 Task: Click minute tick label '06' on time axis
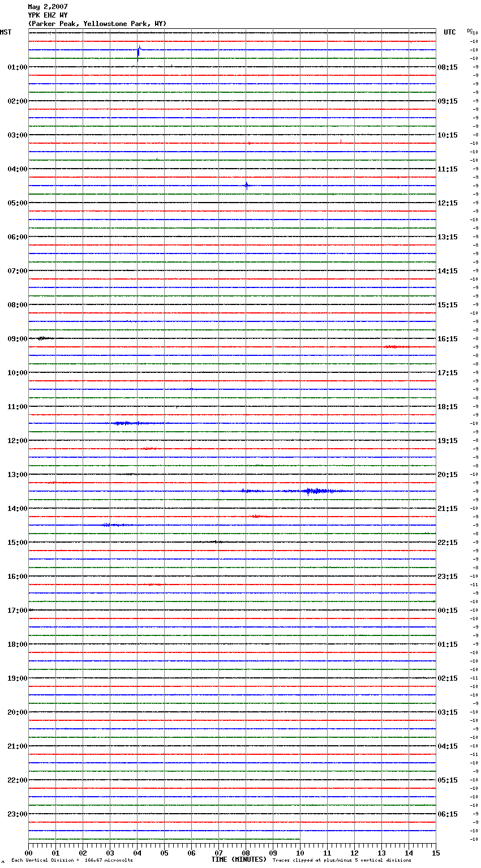(191, 853)
